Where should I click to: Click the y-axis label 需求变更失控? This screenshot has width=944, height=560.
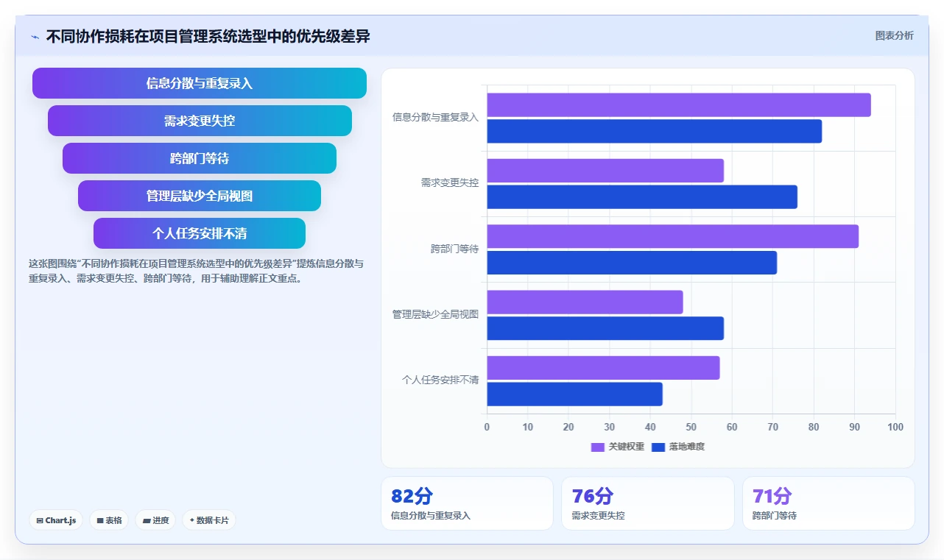click(x=450, y=182)
